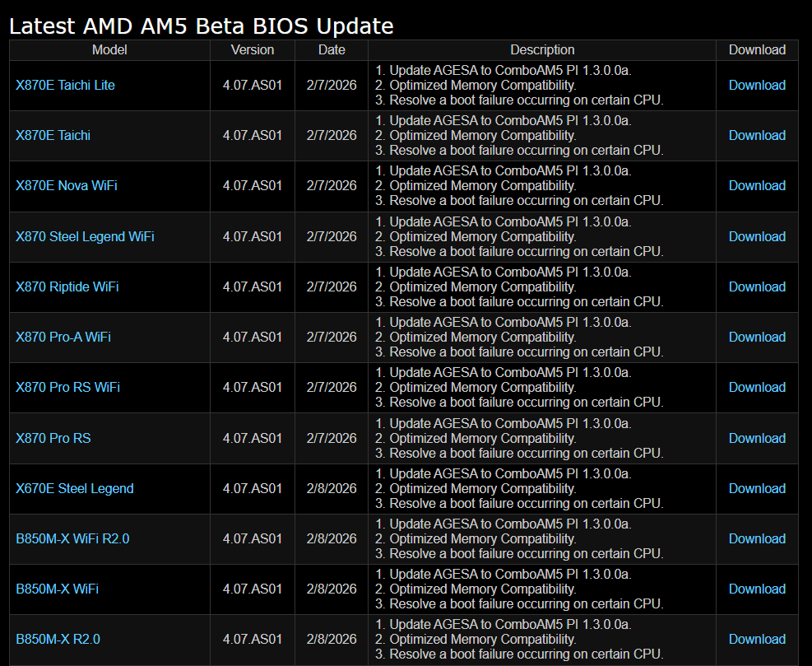The width and height of the screenshot is (812, 666).
Task: Select version 4.07.AS01 in X870 Pro-A WiFi row
Action: tap(253, 337)
